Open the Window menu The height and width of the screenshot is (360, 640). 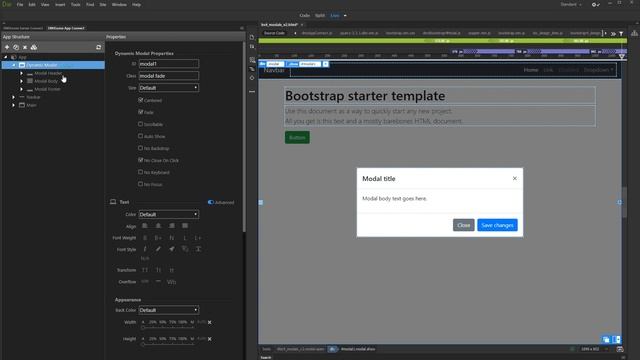(119, 4)
